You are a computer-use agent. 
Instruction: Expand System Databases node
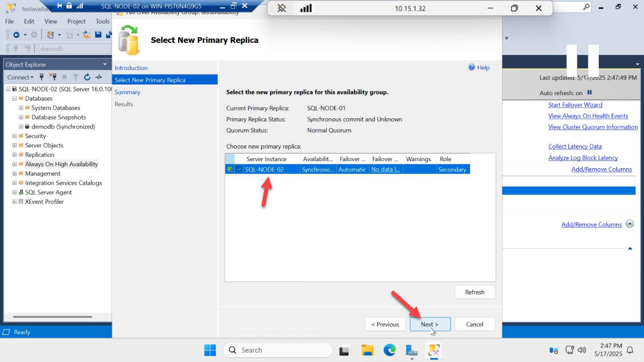coord(21,108)
